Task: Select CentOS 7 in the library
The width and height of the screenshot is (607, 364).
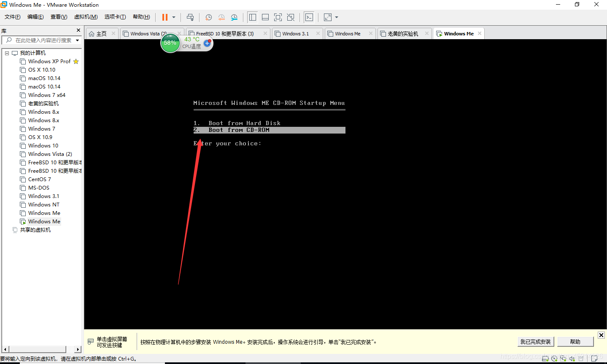Action: click(x=40, y=179)
